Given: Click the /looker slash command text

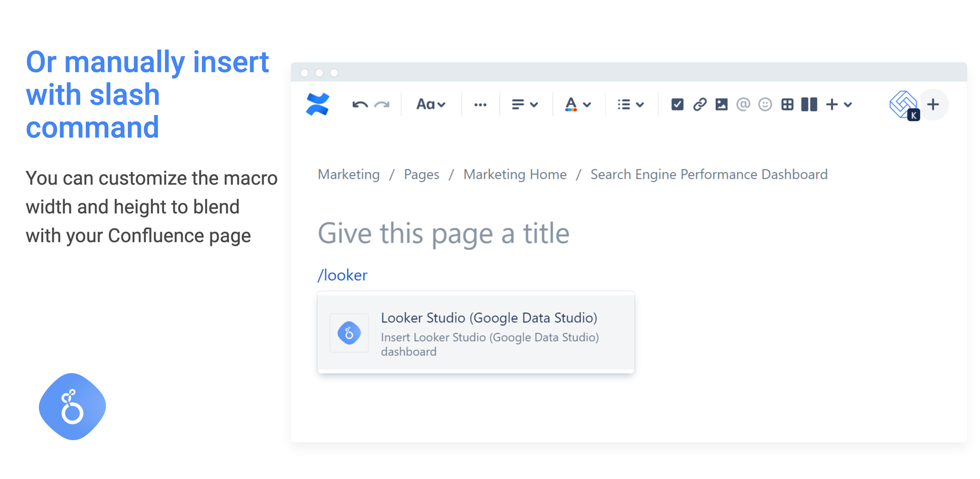Looking at the screenshot, I should tap(342, 275).
